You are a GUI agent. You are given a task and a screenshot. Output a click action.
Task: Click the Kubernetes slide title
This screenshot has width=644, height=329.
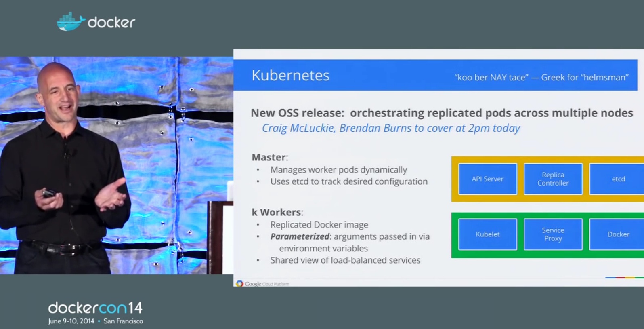pyautogui.click(x=290, y=76)
